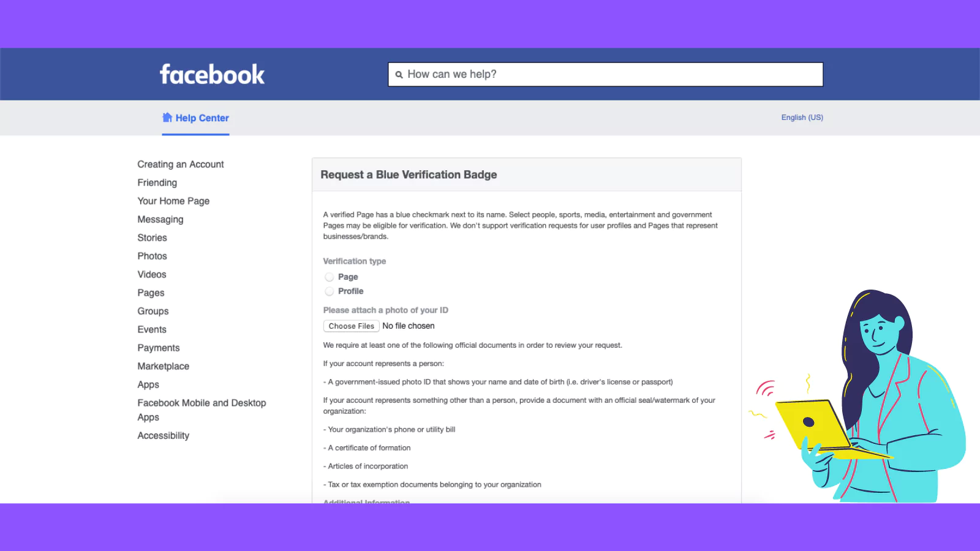The image size is (980, 551).
Task: Open the Help Center tab
Action: tap(195, 118)
